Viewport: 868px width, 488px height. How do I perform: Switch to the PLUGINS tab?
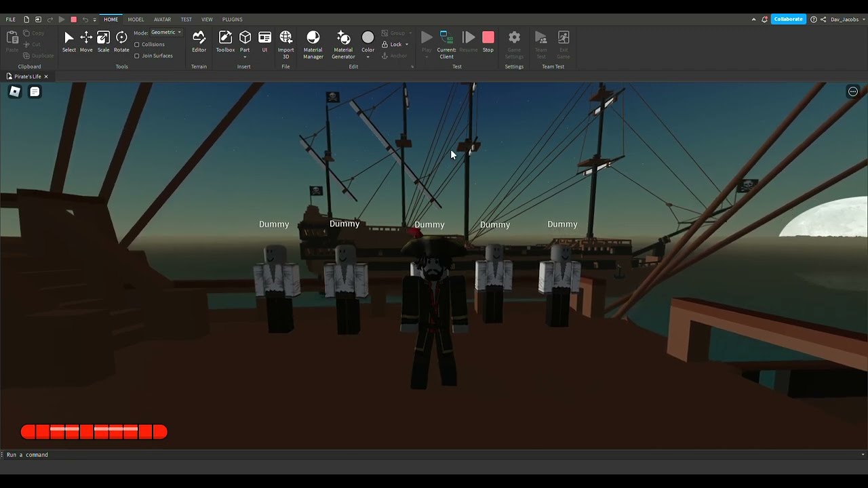click(232, 20)
